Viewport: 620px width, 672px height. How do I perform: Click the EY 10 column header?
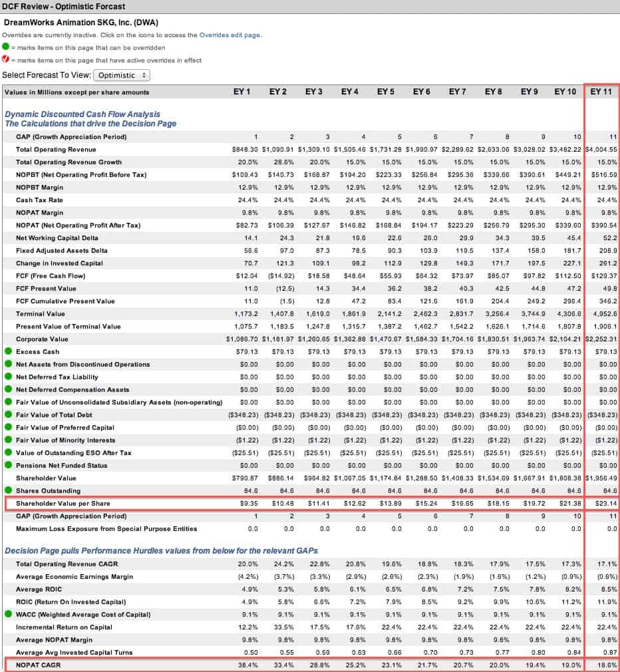point(565,92)
